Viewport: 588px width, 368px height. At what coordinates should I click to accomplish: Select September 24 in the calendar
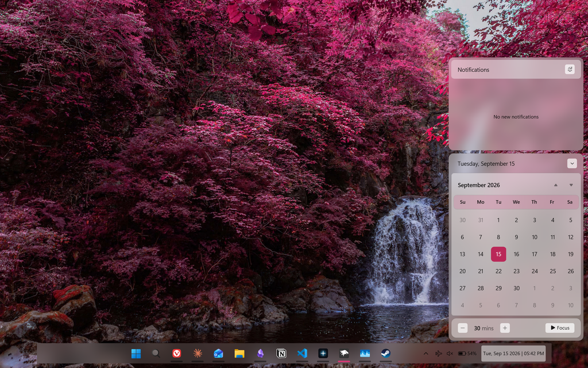click(535, 271)
